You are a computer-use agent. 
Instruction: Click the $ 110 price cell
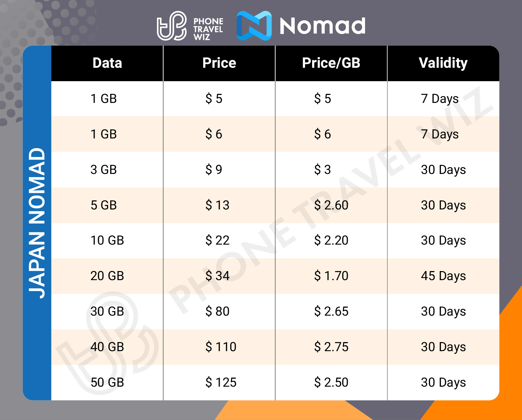pyautogui.click(x=221, y=347)
